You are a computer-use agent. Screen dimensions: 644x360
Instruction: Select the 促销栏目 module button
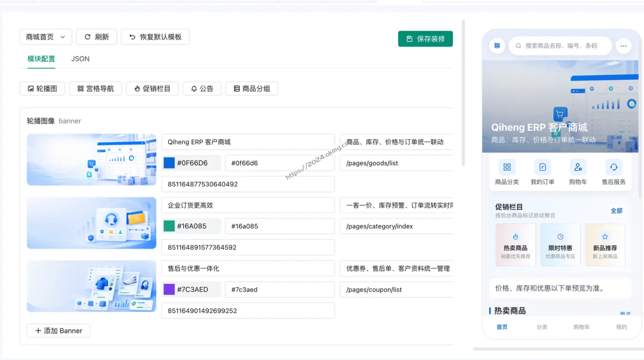(x=152, y=89)
